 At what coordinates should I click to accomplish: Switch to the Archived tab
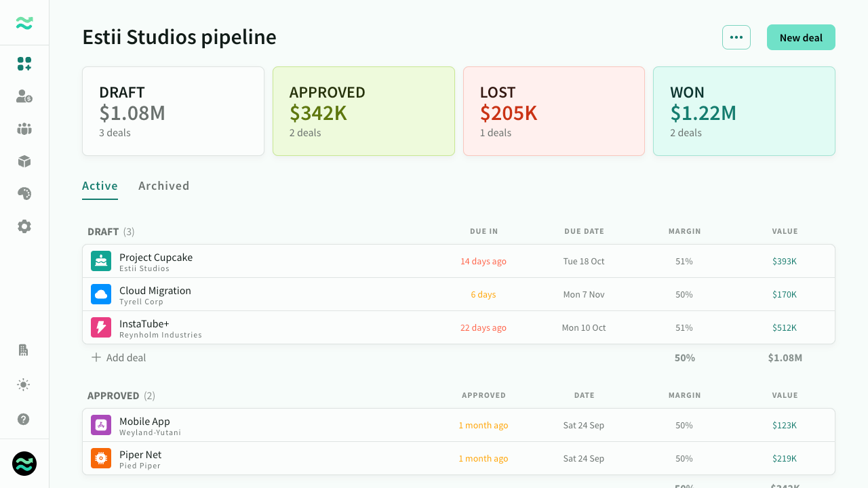[164, 186]
